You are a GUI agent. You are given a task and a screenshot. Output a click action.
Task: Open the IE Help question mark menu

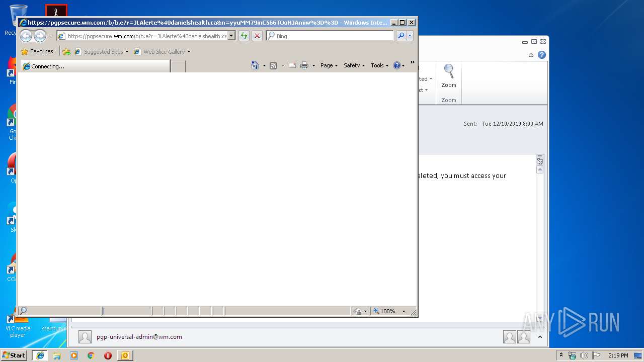(398, 65)
